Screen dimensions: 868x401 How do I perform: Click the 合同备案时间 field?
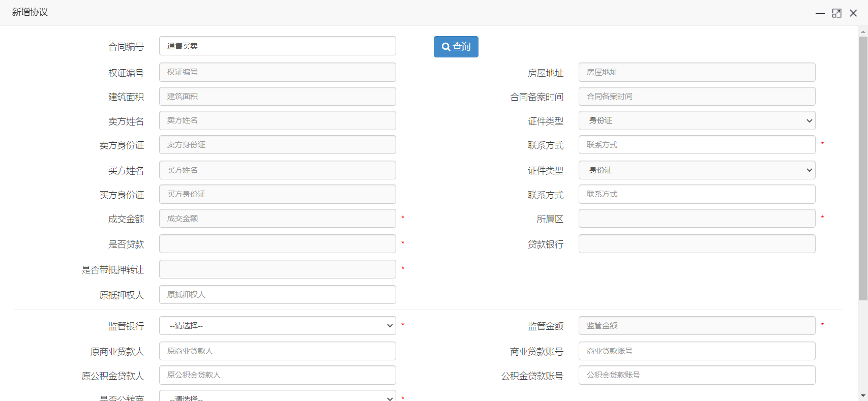(x=697, y=97)
